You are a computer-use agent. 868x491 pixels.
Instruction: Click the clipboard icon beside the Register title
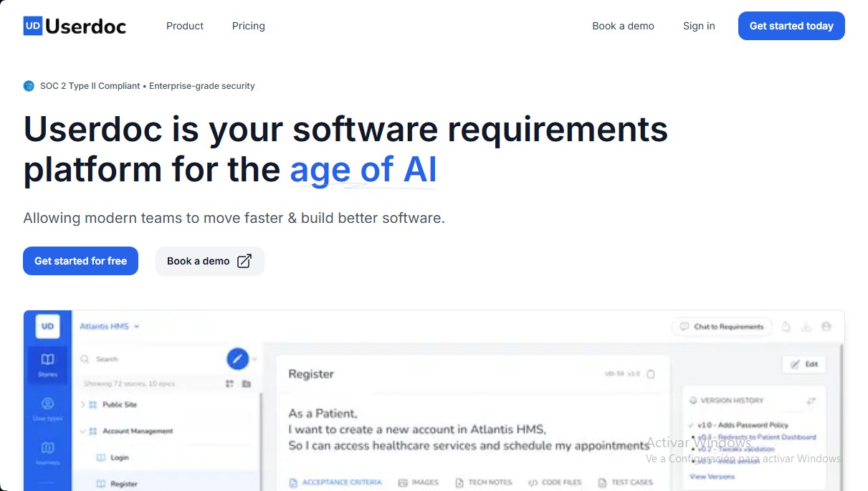[x=651, y=374]
